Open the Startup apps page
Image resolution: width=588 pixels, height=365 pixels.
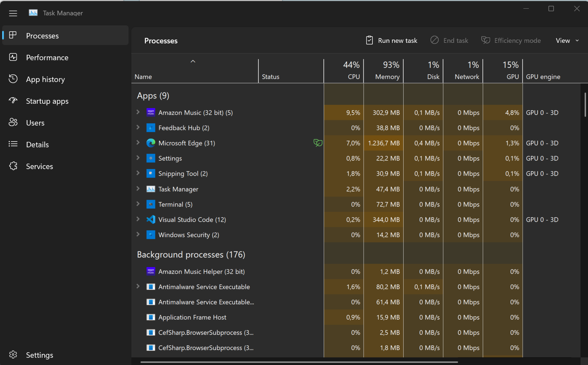point(65,101)
